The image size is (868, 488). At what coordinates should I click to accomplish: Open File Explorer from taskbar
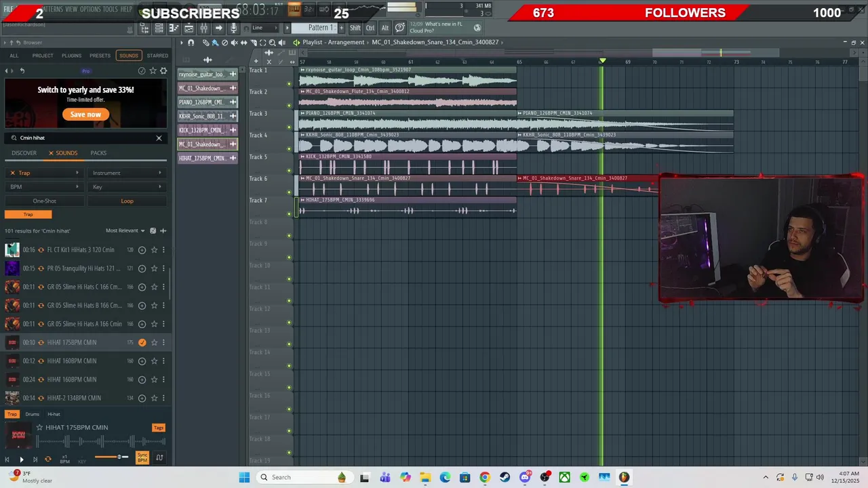pyautogui.click(x=425, y=477)
